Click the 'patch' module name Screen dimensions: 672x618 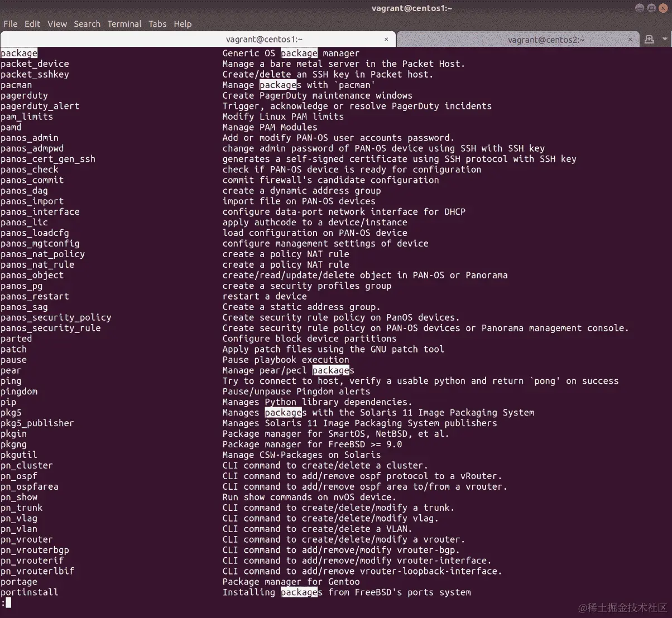point(13,350)
